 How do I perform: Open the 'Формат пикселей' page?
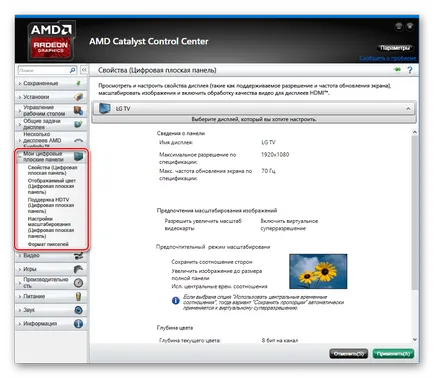(x=48, y=244)
